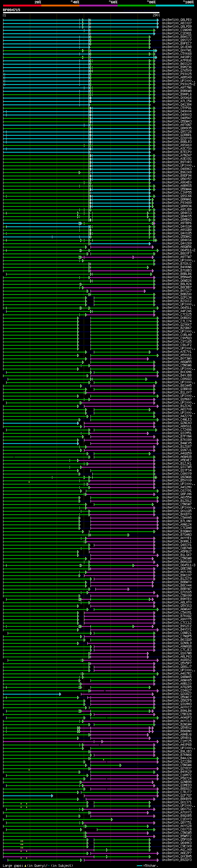Select the UniRef100_A4G7R2 label

(176, 674)
